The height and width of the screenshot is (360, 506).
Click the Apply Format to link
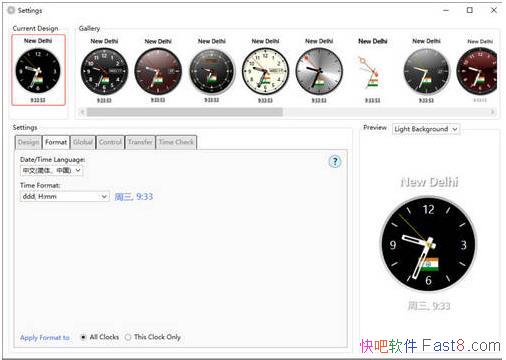(x=45, y=337)
